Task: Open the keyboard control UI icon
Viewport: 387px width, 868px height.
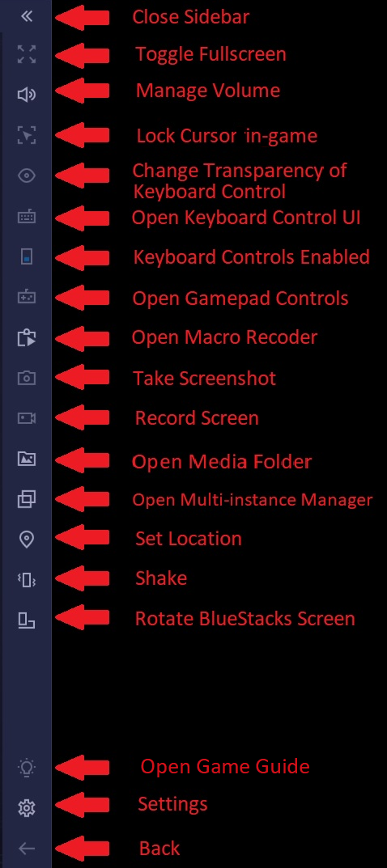Action: (x=27, y=217)
